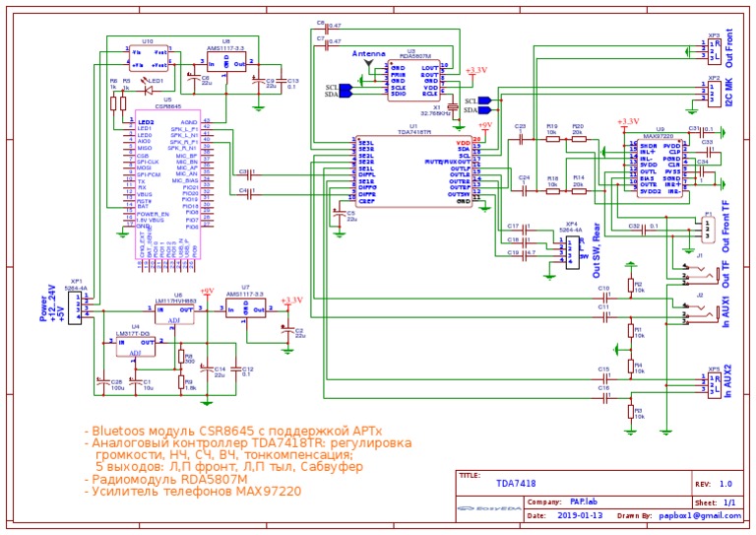The height and width of the screenshot is (535, 756).
Task: Select the Antenna symbol near RDA5807M
Action: (x=369, y=63)
